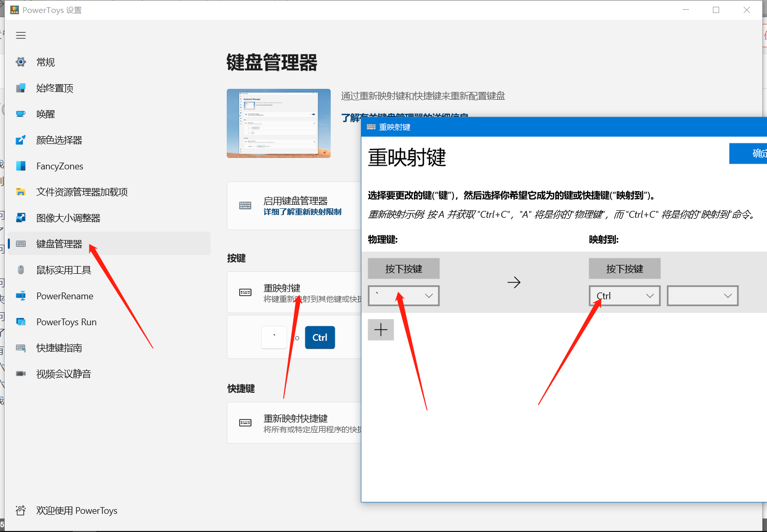Click the keyboard manager preview thumbnail
The image size is (767, 532).
point(279,123)
